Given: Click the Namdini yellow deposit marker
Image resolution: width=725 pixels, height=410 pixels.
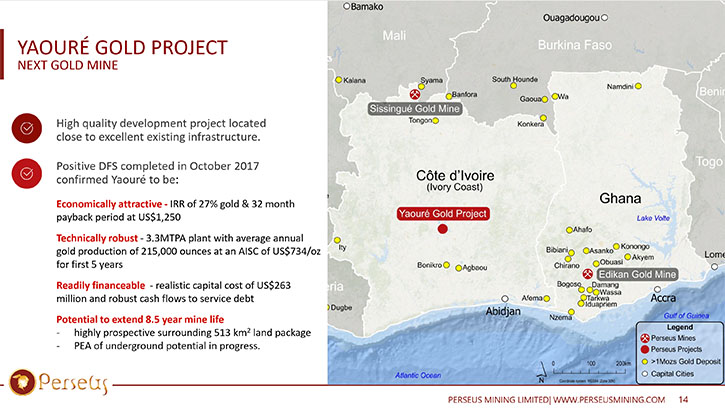Looking at the screenshot, I should pos(638,86).
